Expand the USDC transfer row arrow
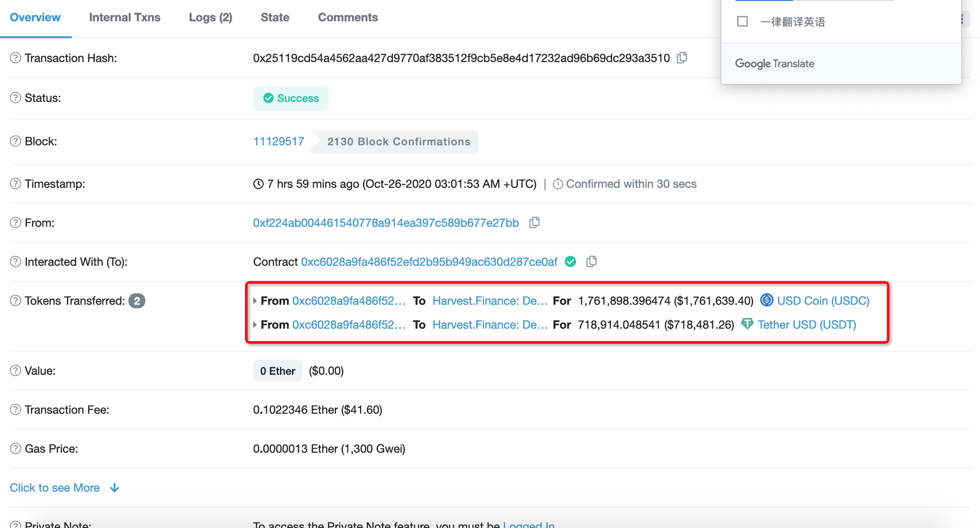The width and height of the screenshot is (980, 528). [x=255, y=301]
